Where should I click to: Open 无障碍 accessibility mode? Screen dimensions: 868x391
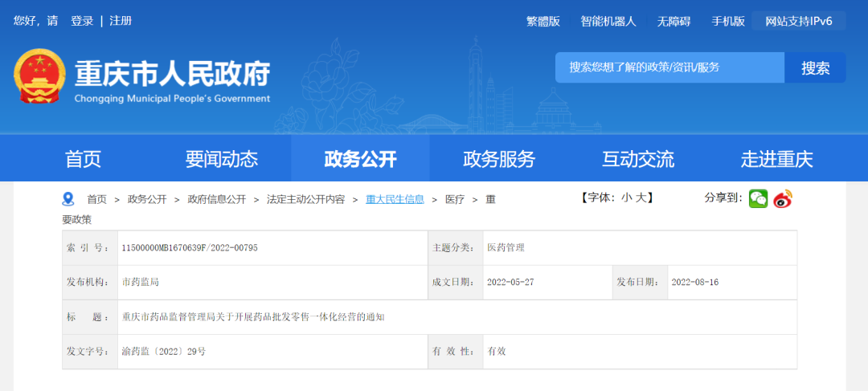tap(674, 22)
